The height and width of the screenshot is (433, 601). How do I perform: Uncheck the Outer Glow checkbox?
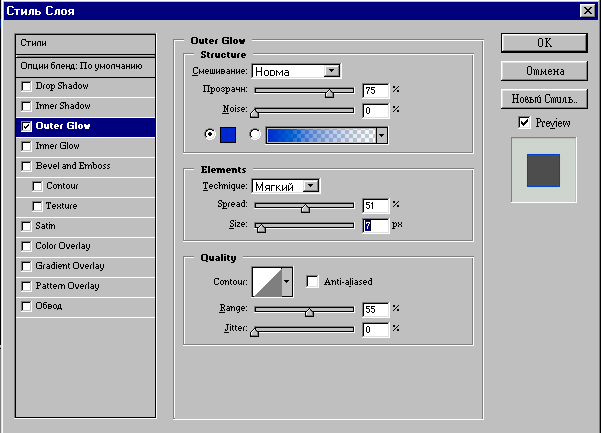click(26, 126)
